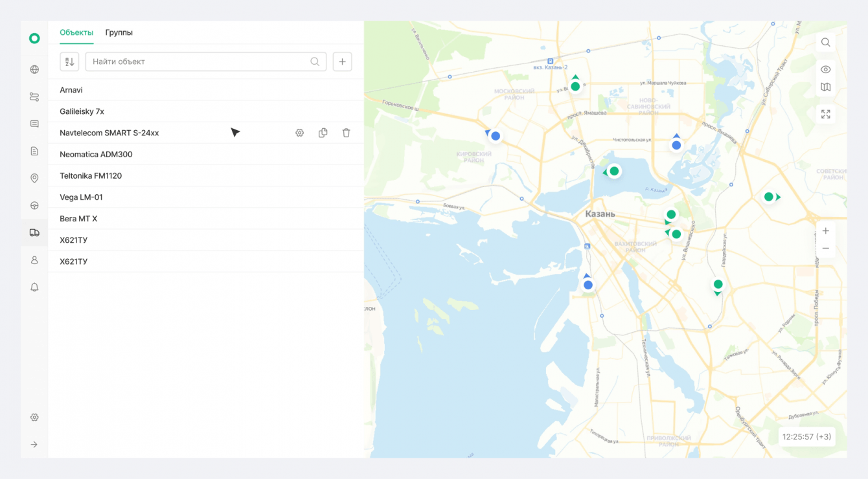The width and height of the screenshot is (868, 479).
Task: Click the Казань city label on map
Action: (x=600, y=214)
